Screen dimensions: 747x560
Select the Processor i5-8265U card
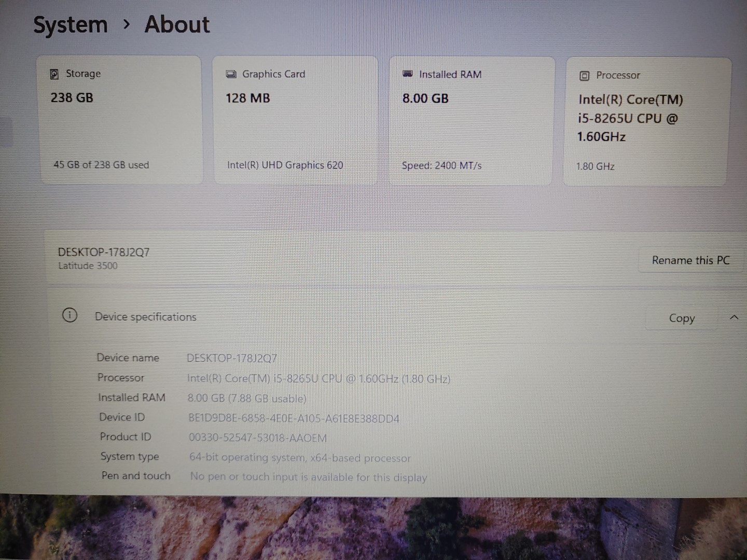coord(646,122)
